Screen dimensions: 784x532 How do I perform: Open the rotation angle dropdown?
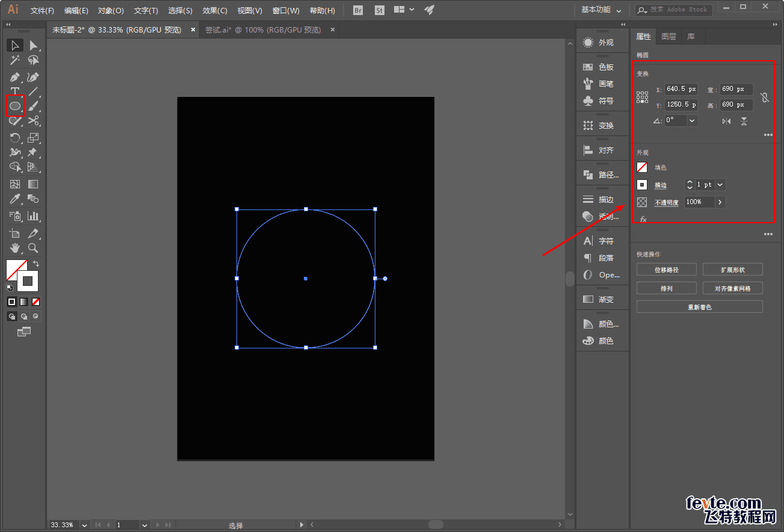click(692, 120)
